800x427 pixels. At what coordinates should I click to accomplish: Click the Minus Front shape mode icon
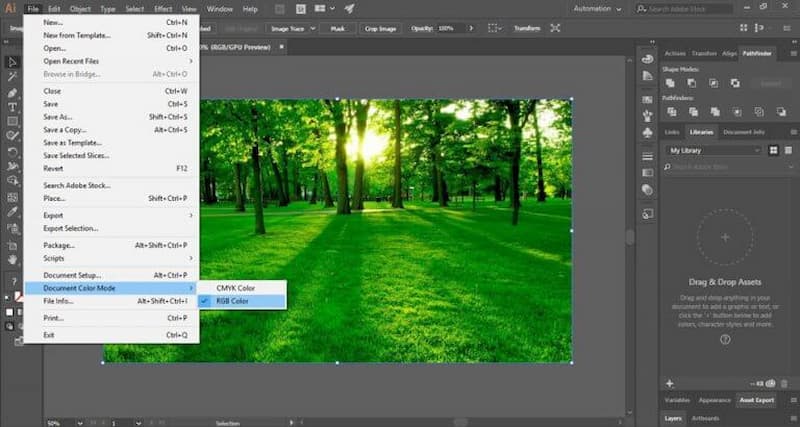pyautogui.click(x=691, y=83)
